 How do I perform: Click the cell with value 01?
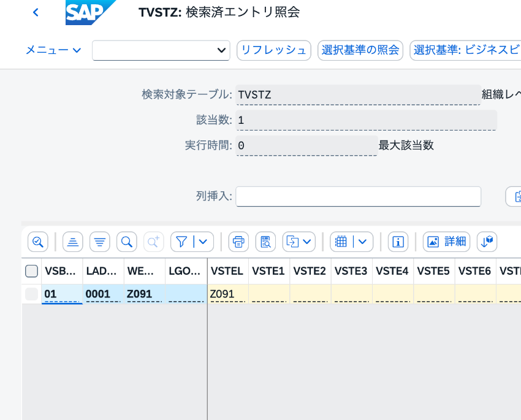tap(62, 294)
